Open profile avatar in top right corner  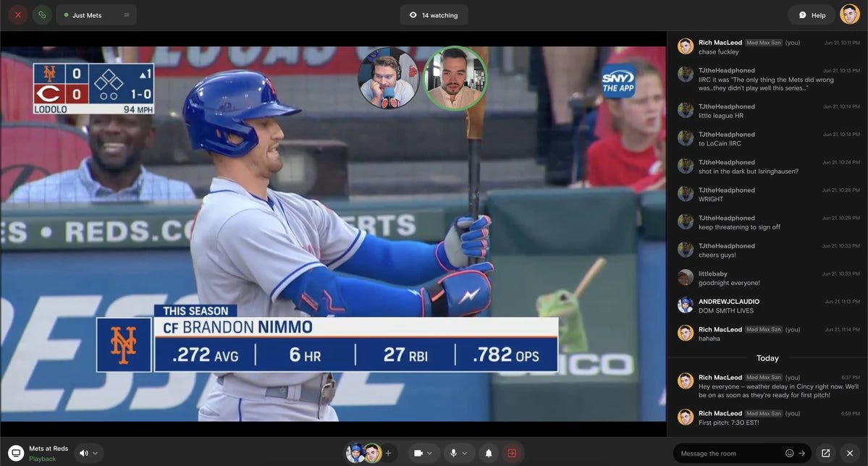(x=850, y=15)
